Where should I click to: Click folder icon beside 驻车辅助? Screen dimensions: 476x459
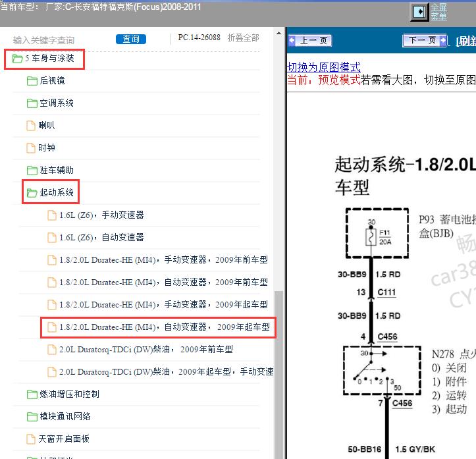click(32, 171)
